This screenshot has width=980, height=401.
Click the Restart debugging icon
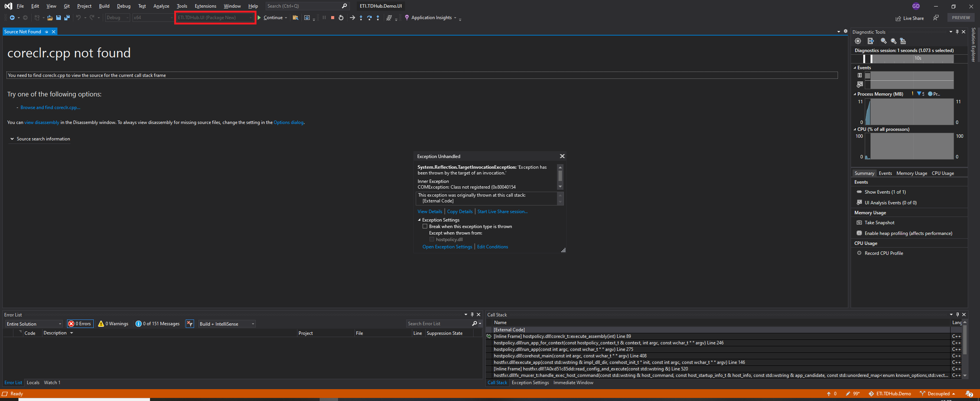340,18
